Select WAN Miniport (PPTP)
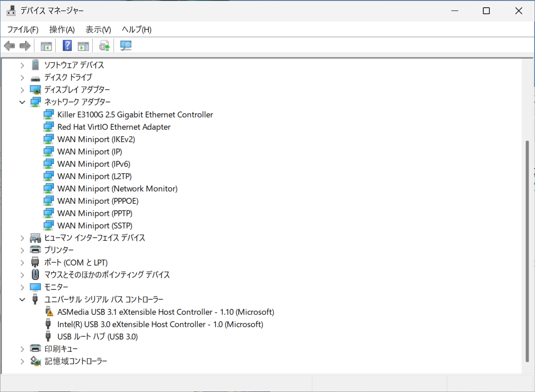535x392 pixels. [x=95, y=213]
